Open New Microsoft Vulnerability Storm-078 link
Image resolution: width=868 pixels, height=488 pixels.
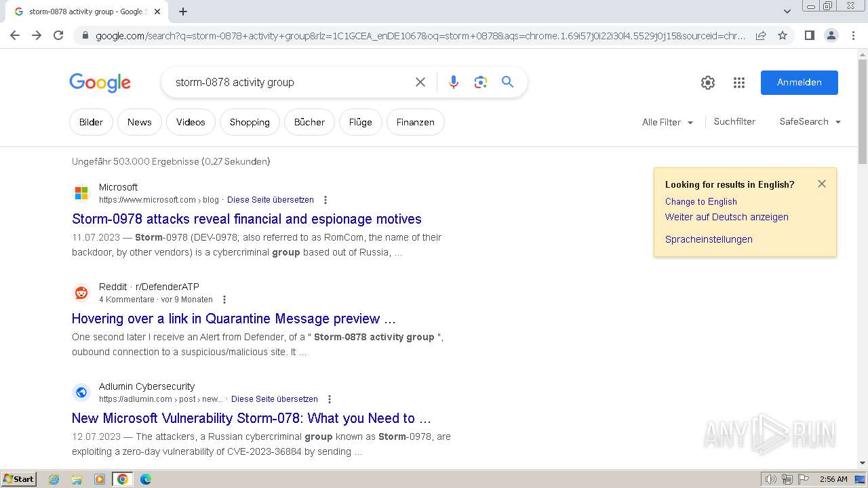[x=252, y=418]
